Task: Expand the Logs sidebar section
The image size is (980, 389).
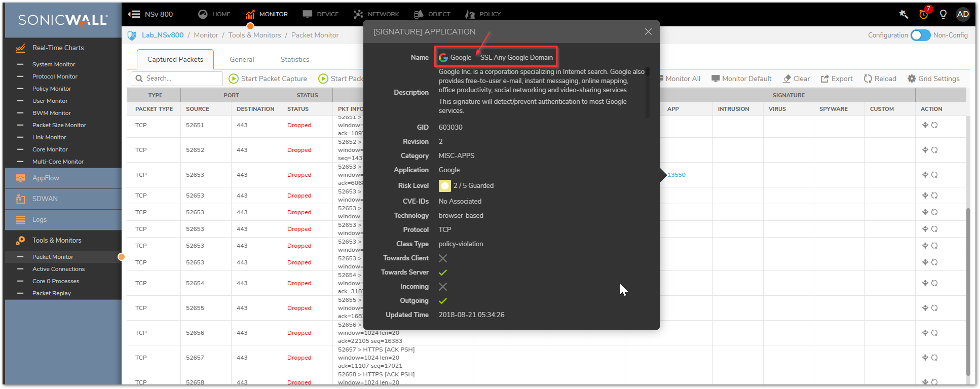Action: coord(40,219)
